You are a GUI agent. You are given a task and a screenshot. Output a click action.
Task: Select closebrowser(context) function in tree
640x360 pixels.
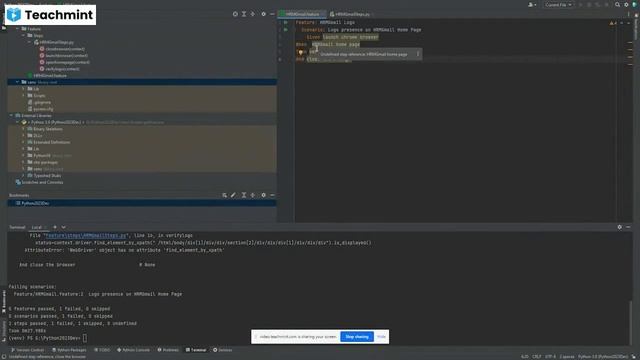click(x=64, y=49)
